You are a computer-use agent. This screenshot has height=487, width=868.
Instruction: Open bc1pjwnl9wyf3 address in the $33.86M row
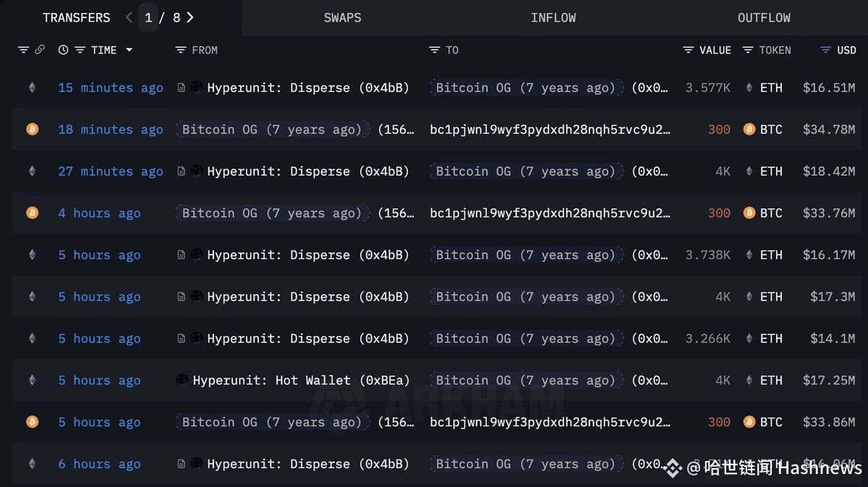pos(550,422)
